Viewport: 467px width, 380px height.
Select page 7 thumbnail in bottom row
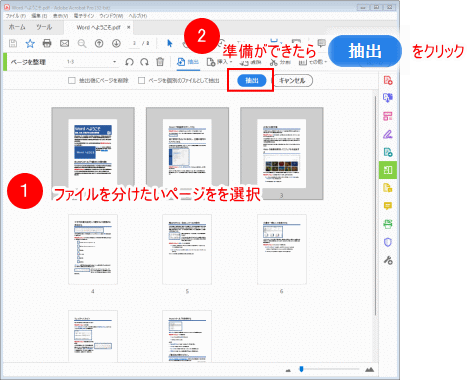click(93, 336)
